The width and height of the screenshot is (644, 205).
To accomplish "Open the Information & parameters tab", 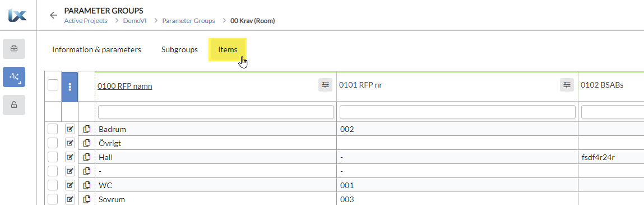I will 96,50.
